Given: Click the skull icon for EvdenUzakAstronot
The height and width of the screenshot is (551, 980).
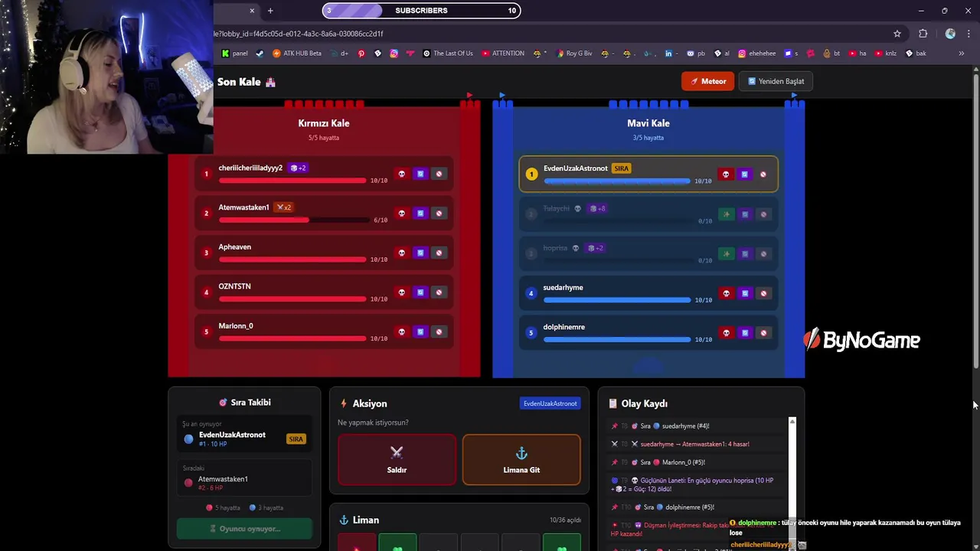Looking at the screenshot, I should point(726,174).
